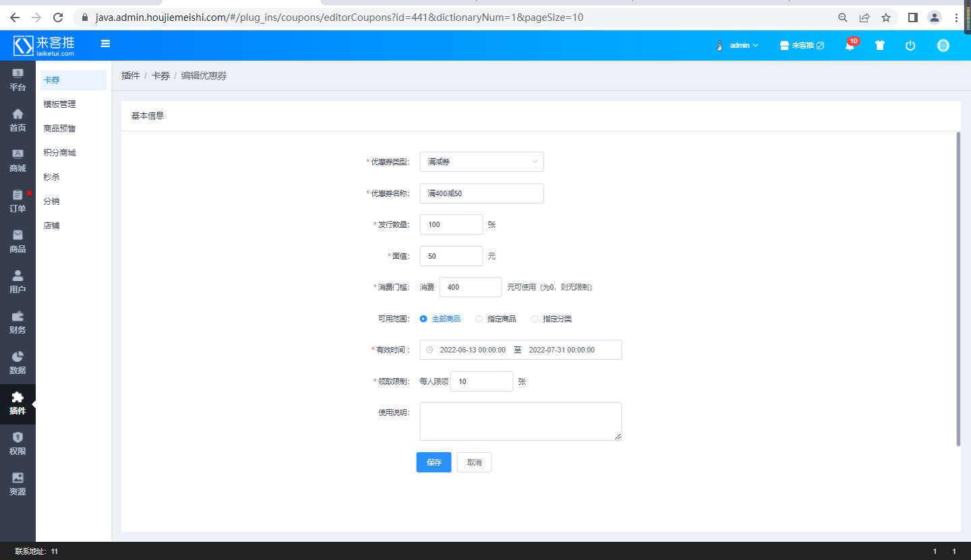Select 商品预售 submenu item

[73, 129]
